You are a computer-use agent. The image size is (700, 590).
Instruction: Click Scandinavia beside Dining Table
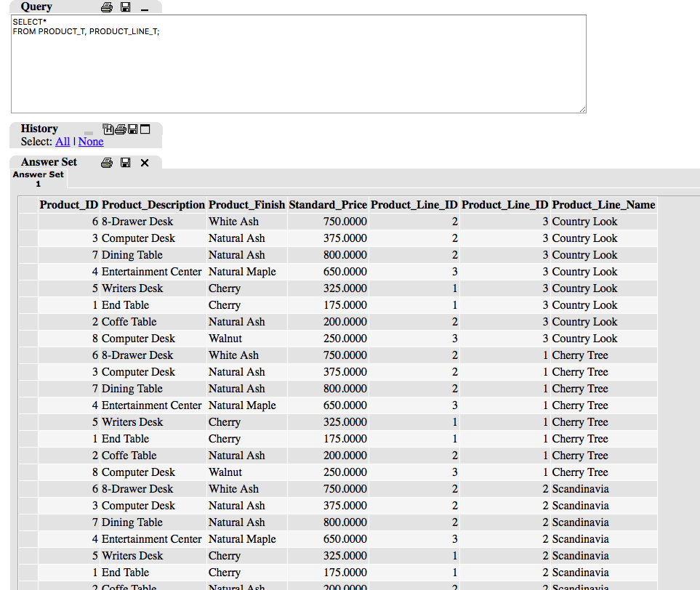coord(580,522)
